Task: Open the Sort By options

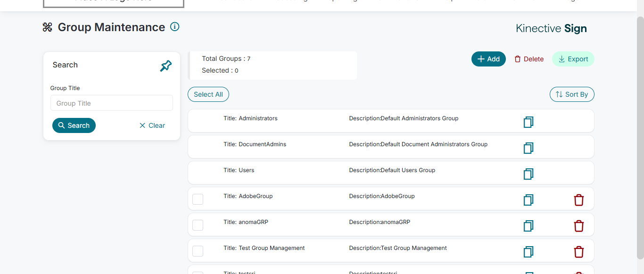Action: click(571, 94)
